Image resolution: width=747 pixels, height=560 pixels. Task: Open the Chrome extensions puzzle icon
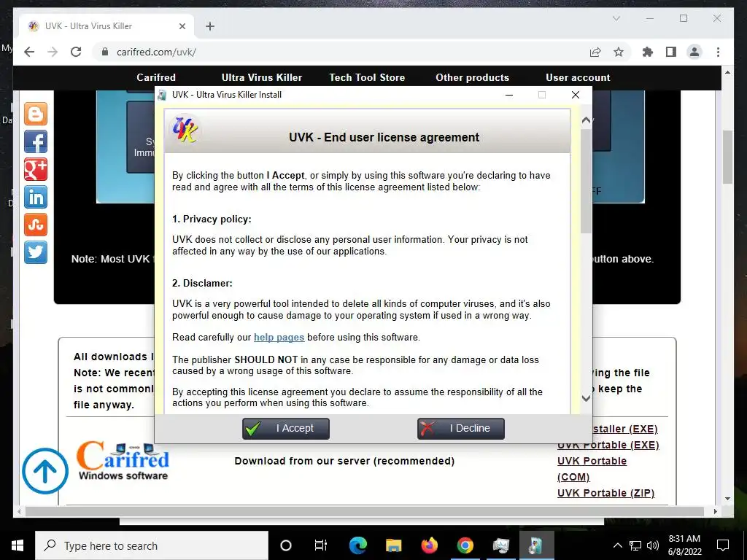coord(648,52)
